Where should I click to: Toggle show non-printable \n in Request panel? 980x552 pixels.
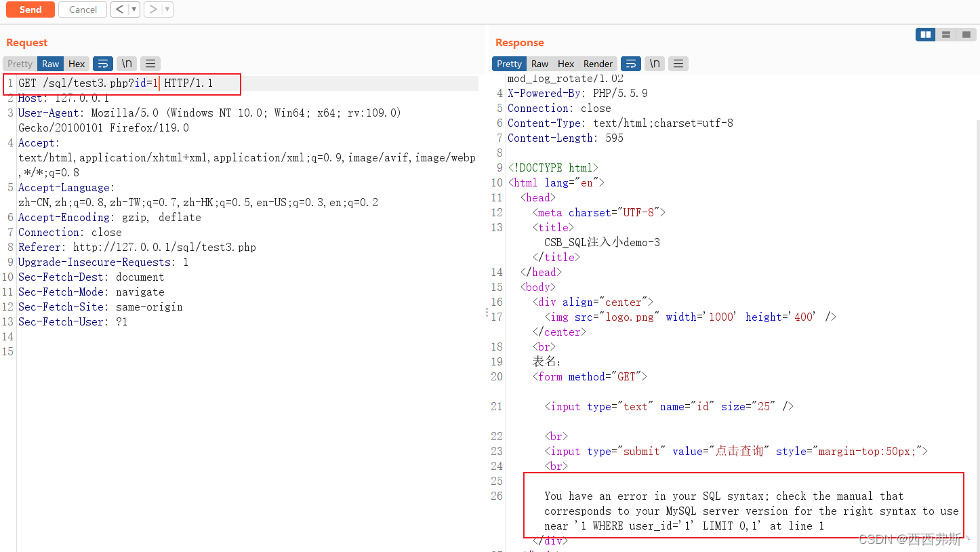(127, 64)
